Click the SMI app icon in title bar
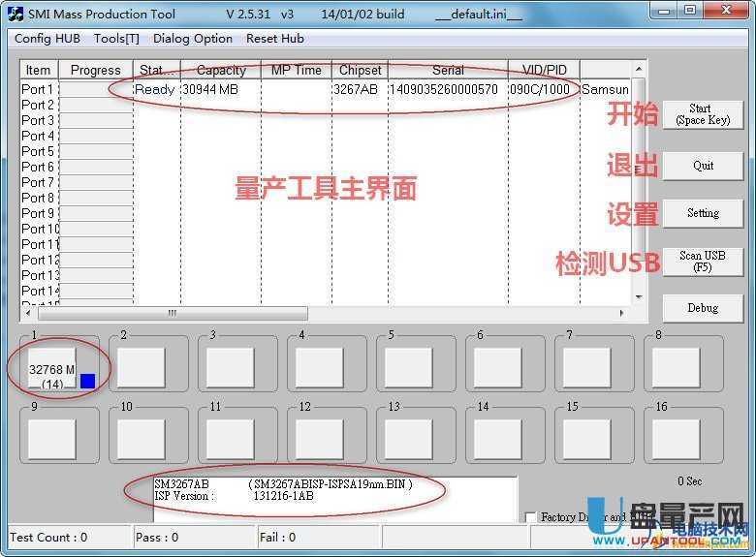Screen dimensions: 756x557 coord(16,14)
